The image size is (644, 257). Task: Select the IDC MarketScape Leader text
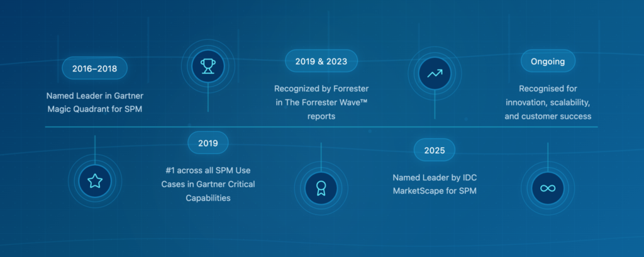pyautogui.click(x=434, y=184)
